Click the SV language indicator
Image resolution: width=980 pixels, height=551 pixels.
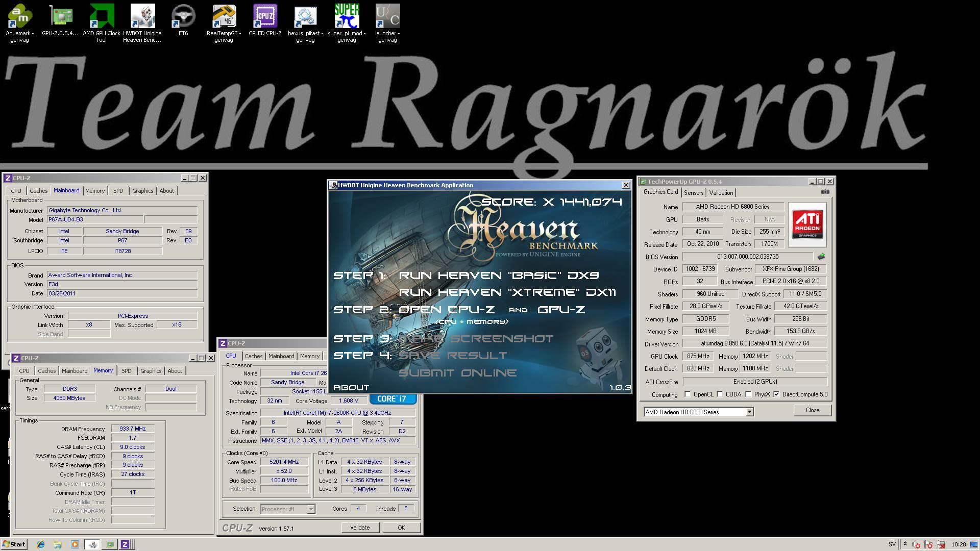tap(892, 544)
